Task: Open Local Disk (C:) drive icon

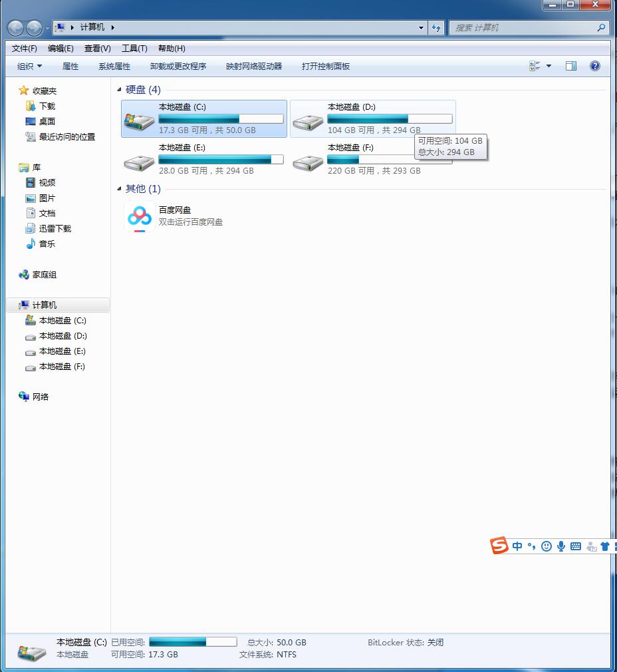Action: [x=139, y=121]
